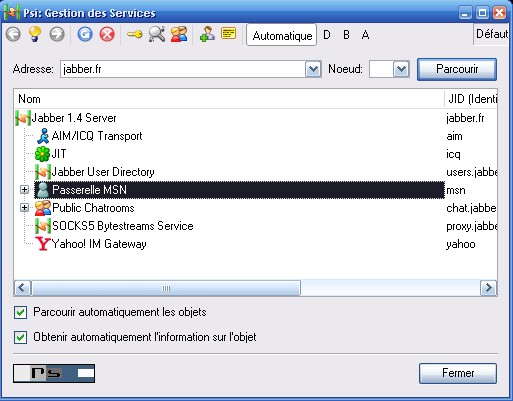
Task: Click the golden key register icon
Action: pos(135,34)
